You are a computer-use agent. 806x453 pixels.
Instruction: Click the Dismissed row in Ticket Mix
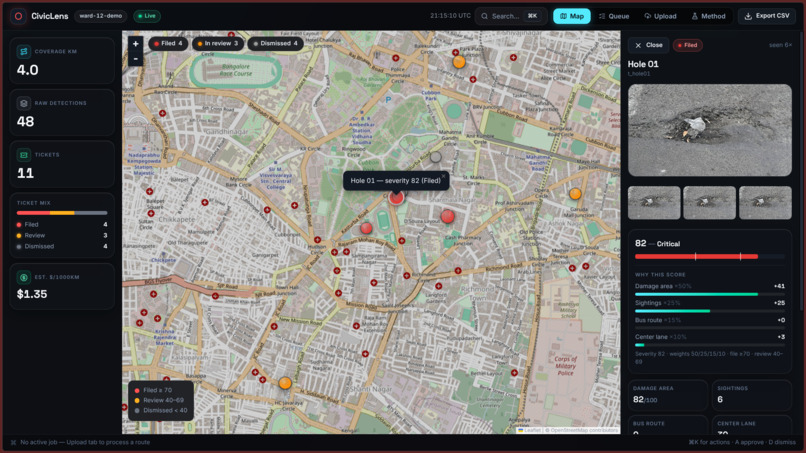click(62, 246)
